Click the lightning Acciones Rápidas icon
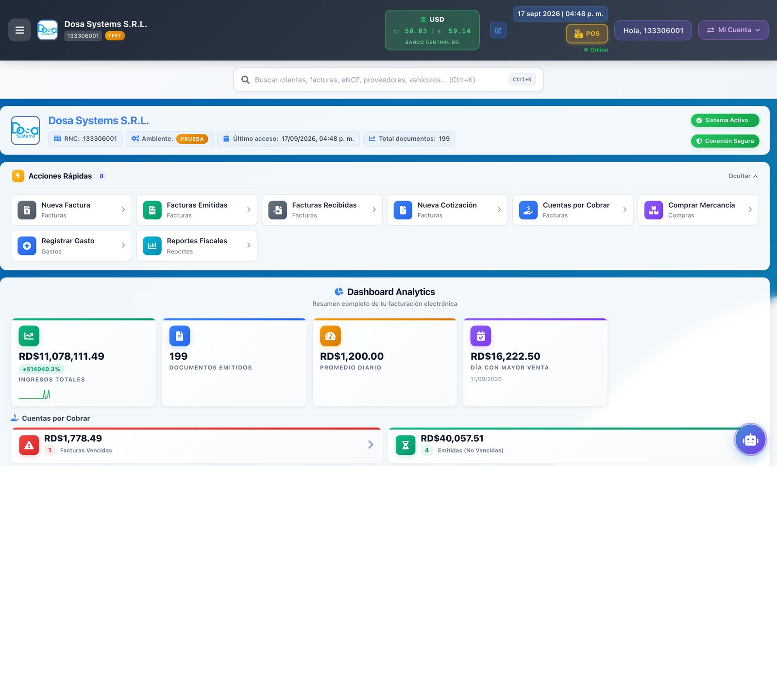Image resolution: width=777 pixels, height=700 pixels. click(18, 176)
